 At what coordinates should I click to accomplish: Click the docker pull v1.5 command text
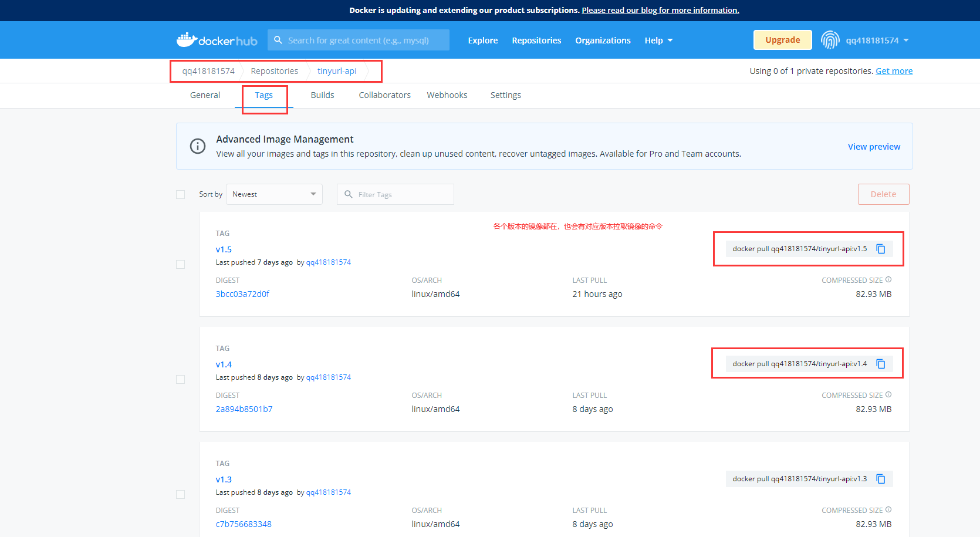coord(799,249)
